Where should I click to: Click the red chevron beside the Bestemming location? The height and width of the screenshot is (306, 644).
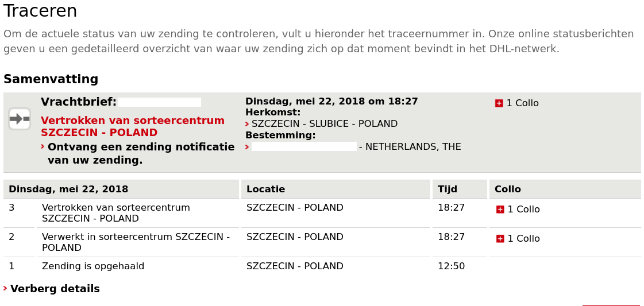pos(247,146)
